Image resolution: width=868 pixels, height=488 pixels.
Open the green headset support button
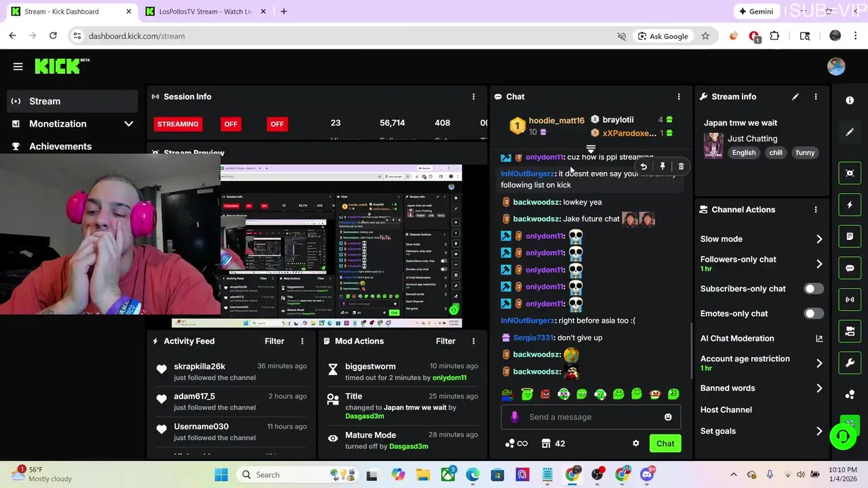[843, 436]
